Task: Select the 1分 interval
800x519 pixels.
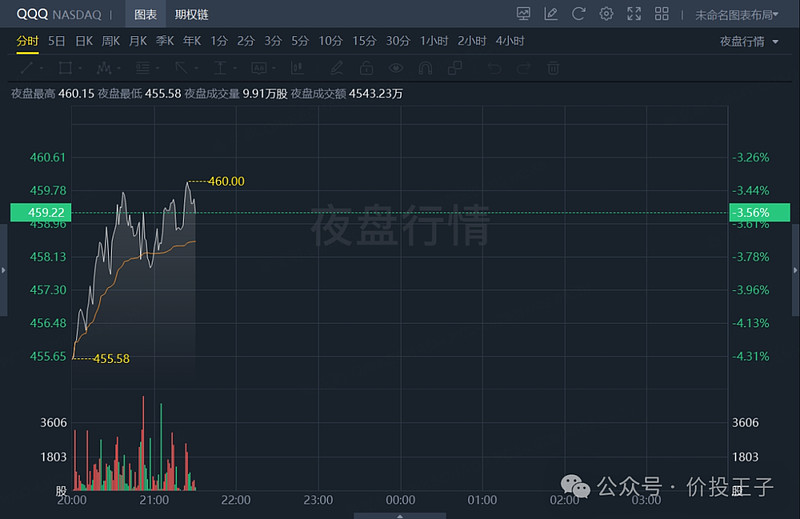Action: (219, 41)
